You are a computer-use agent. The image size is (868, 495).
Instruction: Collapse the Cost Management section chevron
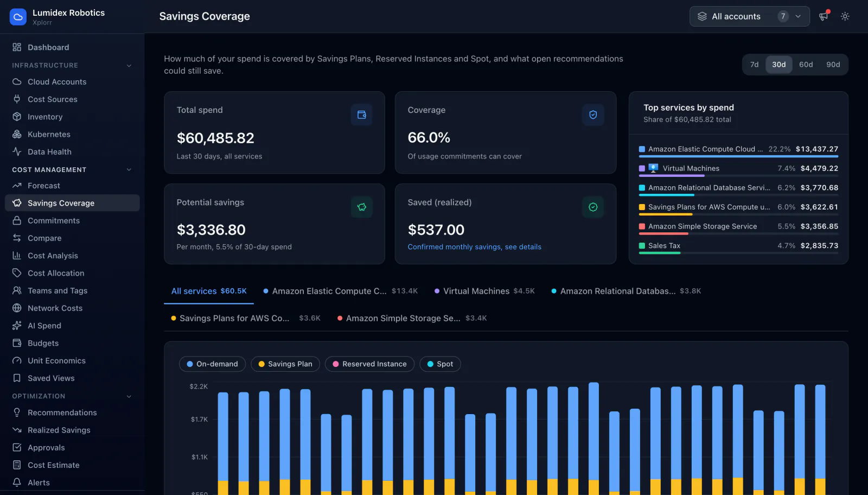click(129, 170)
